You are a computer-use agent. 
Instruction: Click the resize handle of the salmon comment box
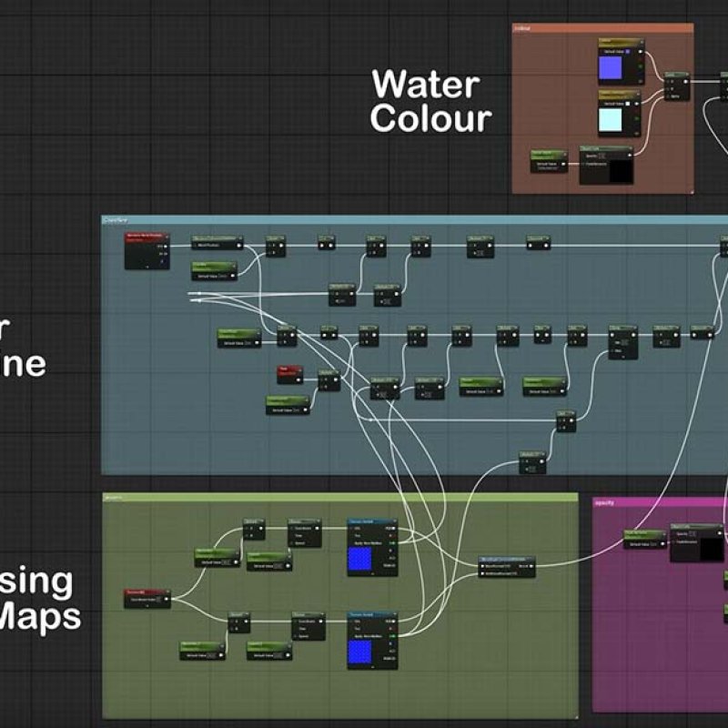point(690,190)
